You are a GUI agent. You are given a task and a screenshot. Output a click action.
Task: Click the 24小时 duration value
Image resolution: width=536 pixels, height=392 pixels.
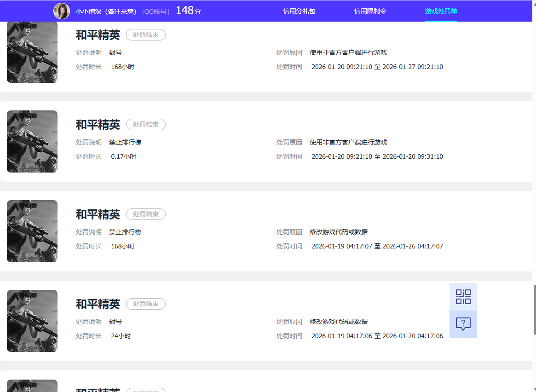coord(121,336)
